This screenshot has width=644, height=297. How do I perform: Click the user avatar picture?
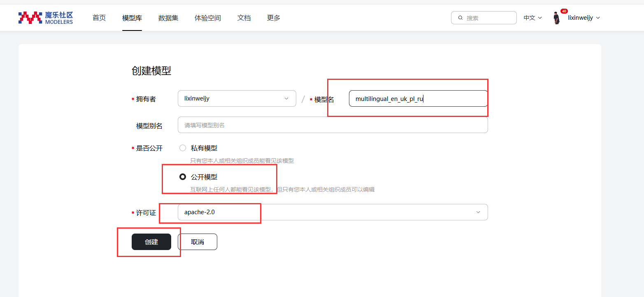click(x=556, y=18)
